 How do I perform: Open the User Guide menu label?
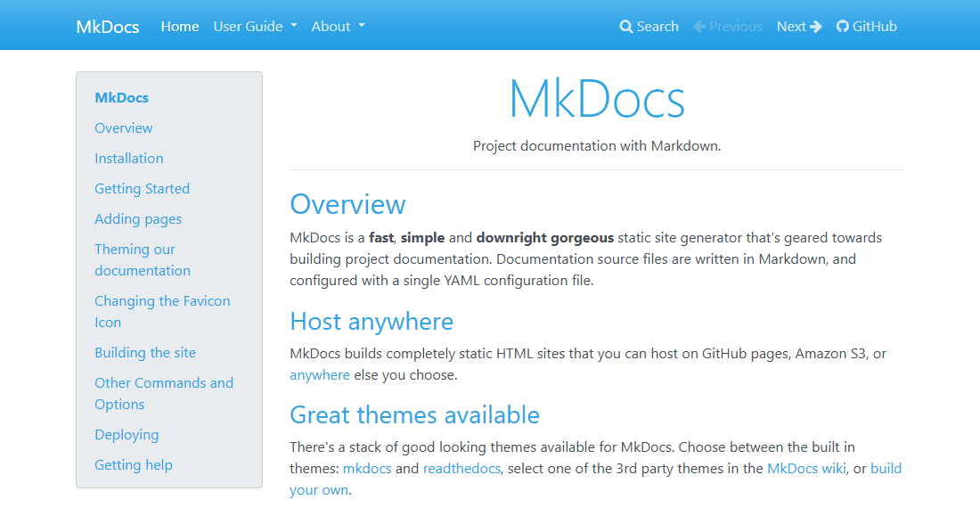click(x=249, y=26)
